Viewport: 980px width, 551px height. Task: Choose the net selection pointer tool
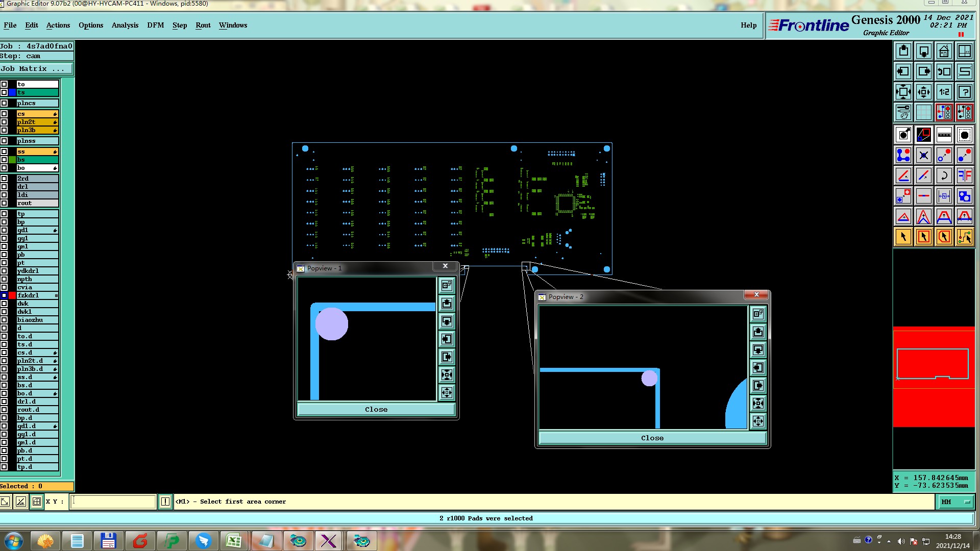tap(964, 237)
